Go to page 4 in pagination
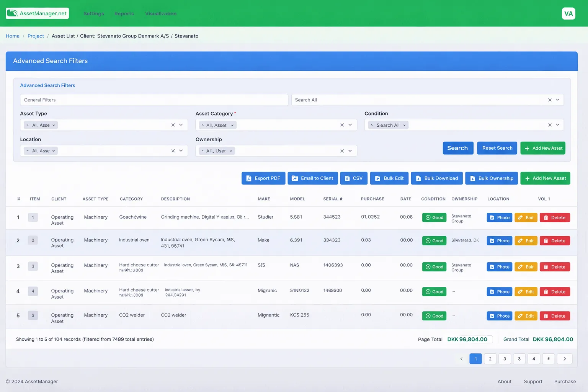588x392 pixels. tap(534, 359)
